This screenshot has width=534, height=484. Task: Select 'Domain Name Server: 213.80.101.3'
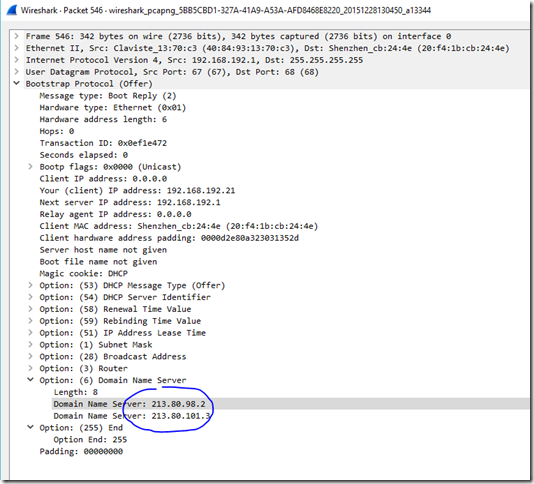pos(132,416)
